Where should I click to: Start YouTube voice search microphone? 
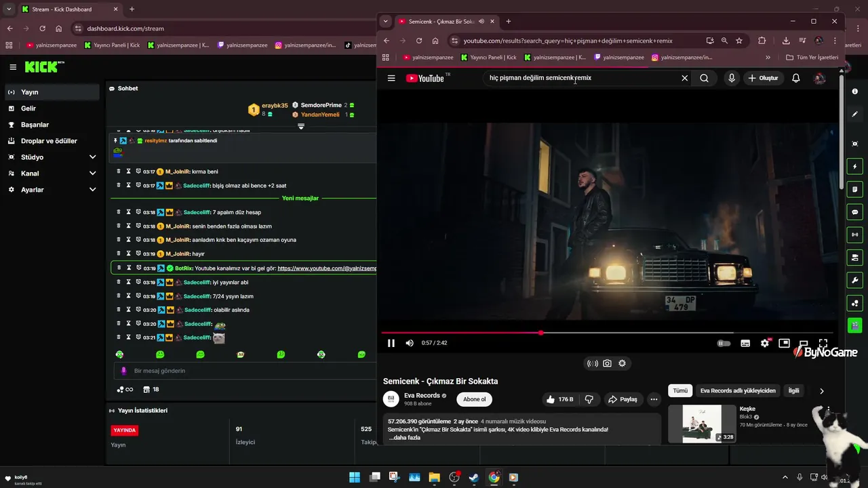pyautogui.click(x=732, y=78)
